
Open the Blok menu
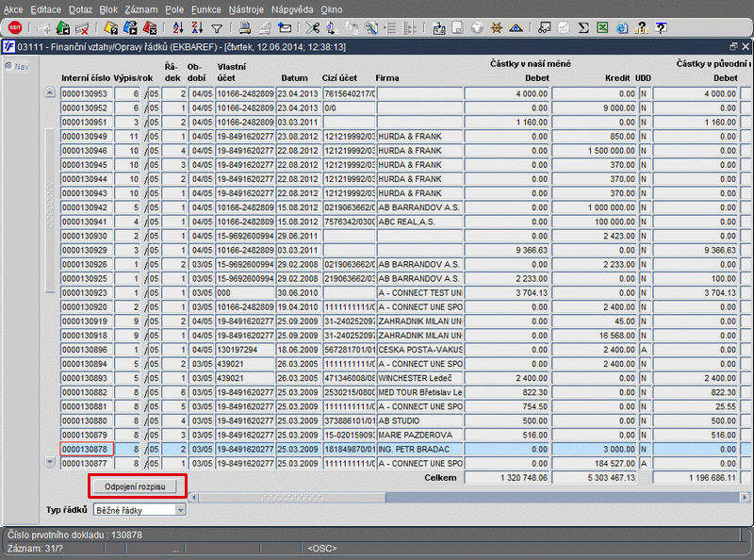pyautogui.click(x=108, y=9)
